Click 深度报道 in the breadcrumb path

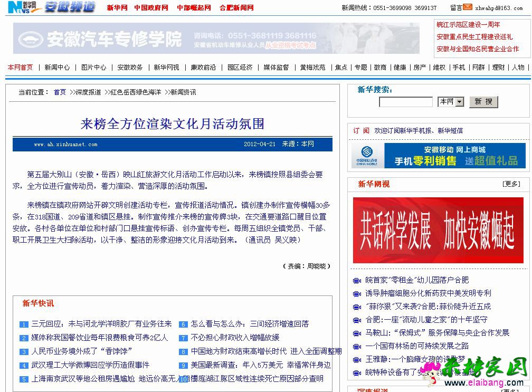88,92
